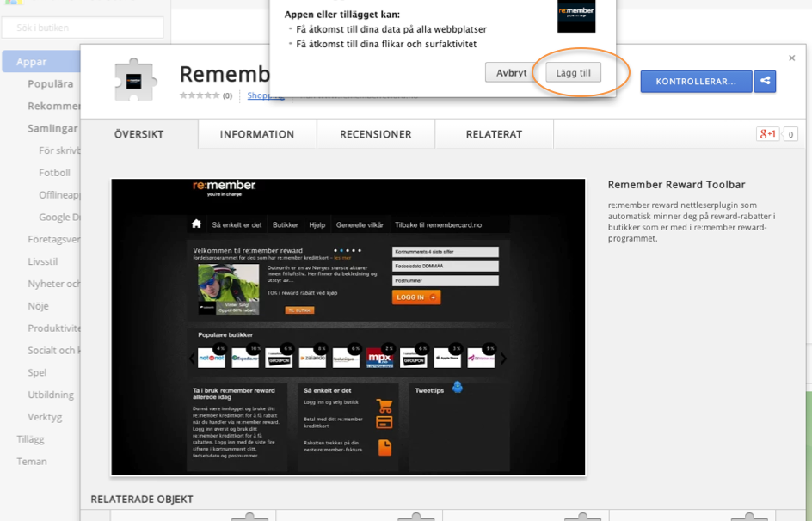Click the orange LOGG IN button in screenshot
The width and height of the screenshot is (812, 521).
pyautogui.click(x=415, y=297)
